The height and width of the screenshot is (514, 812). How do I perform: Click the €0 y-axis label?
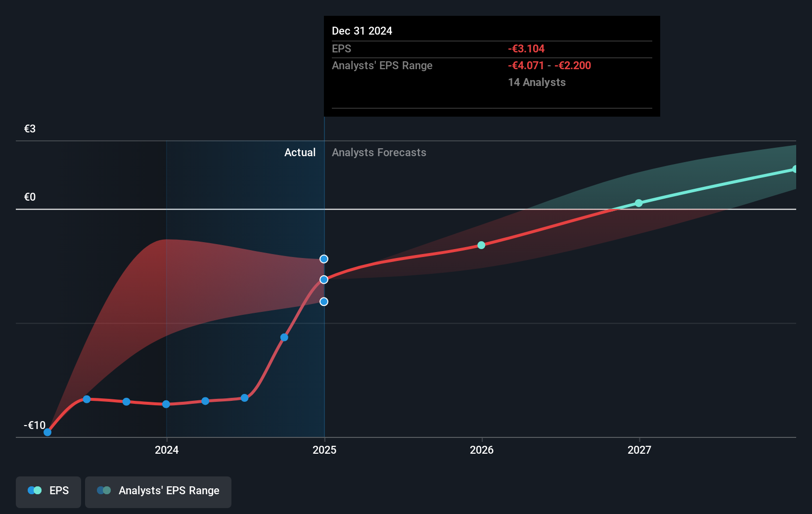[30, 197]
